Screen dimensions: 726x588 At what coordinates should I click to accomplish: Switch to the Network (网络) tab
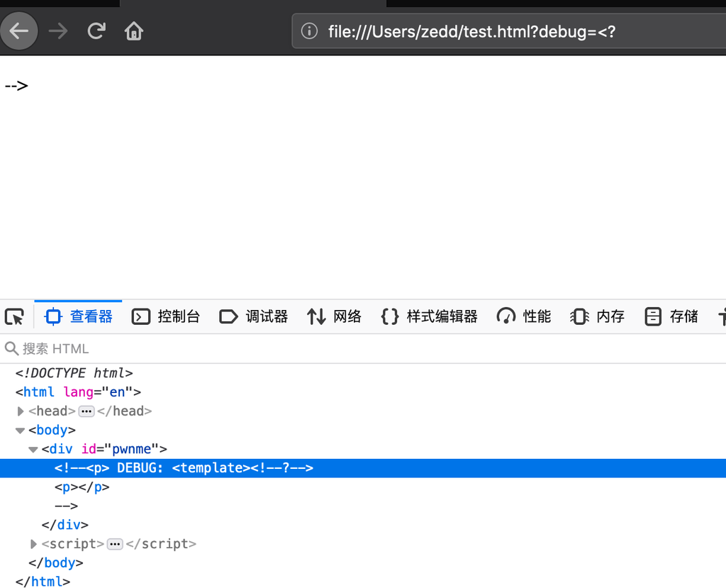(x=334, y=316)
